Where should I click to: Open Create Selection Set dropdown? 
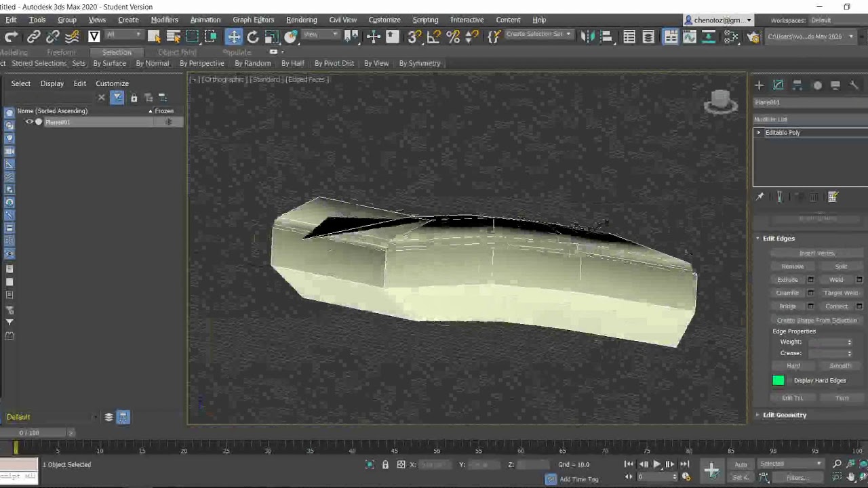pos(538,35)
